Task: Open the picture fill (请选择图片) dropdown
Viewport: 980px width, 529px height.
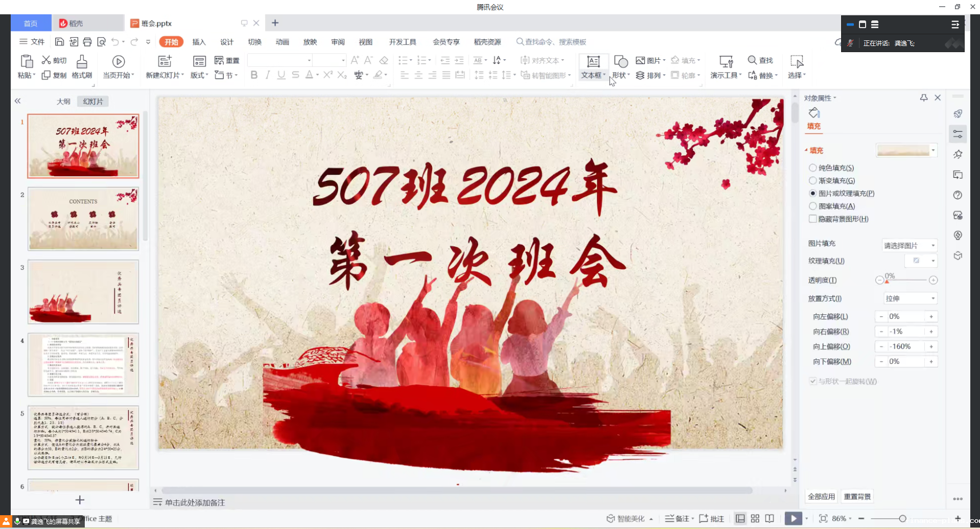Action: pos(909,245)
